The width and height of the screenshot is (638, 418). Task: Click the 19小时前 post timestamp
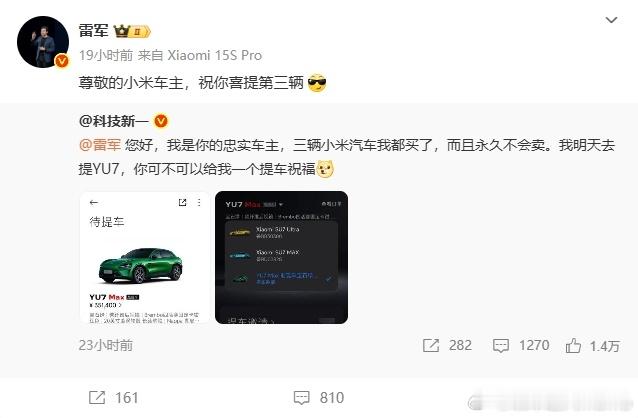click(x=105, y=55)
